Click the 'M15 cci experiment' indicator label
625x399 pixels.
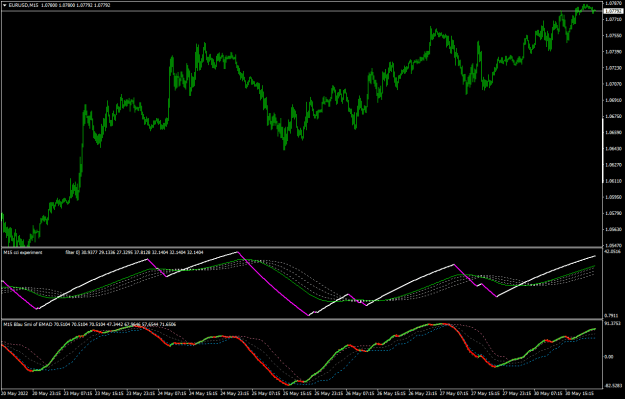point(23,252)
